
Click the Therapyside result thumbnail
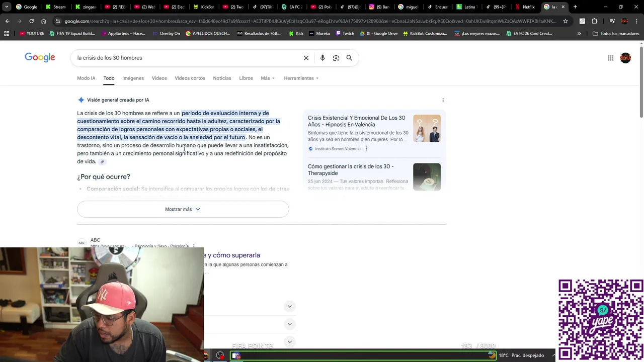(x=427, y=177)
